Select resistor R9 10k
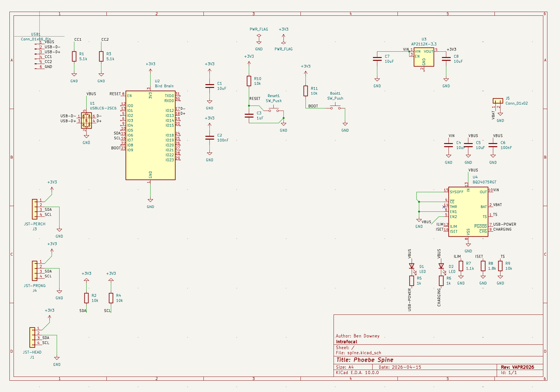Screen dimensions: 560x392 click(500, 266)
